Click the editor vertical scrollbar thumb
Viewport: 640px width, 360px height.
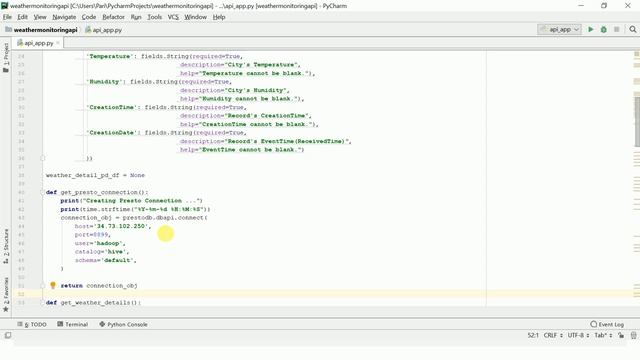[637, 121]
